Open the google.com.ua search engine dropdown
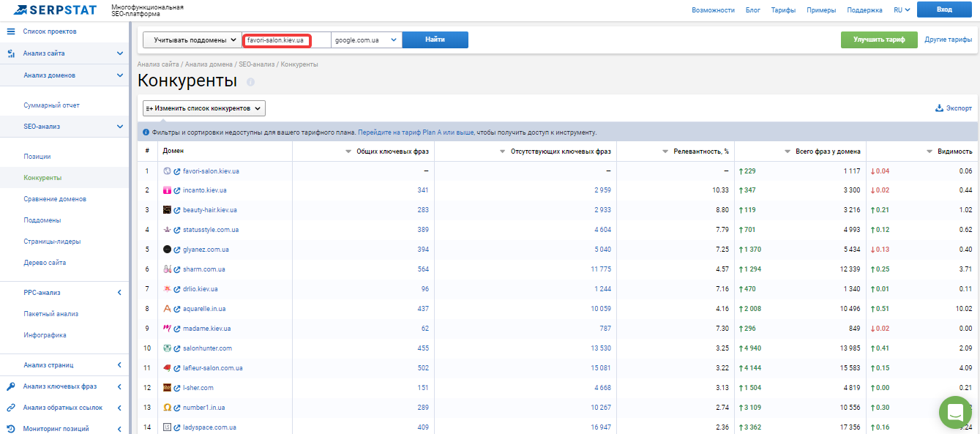The width and height of the screenshot is (980, 434). click(x=367, y=40)
